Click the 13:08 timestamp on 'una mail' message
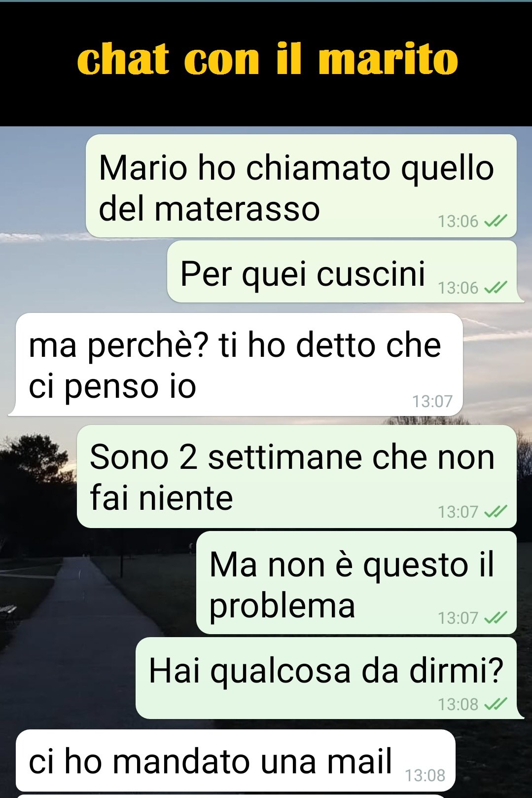This screenshot has height=798, width=532. (x=425, y=775)
